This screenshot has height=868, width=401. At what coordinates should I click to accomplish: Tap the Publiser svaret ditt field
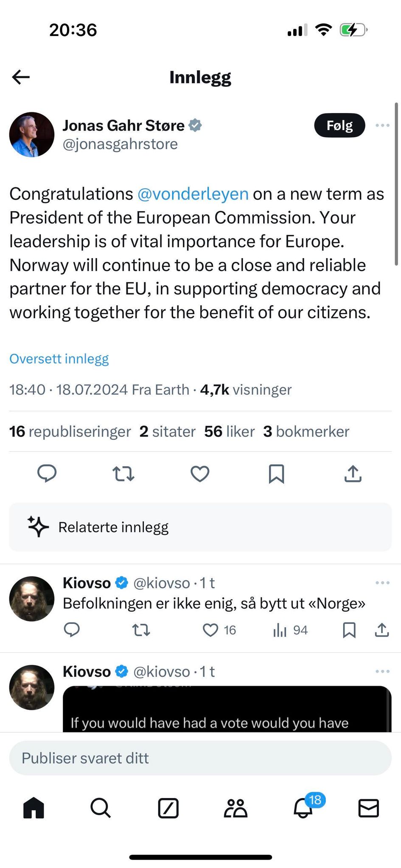200,758
